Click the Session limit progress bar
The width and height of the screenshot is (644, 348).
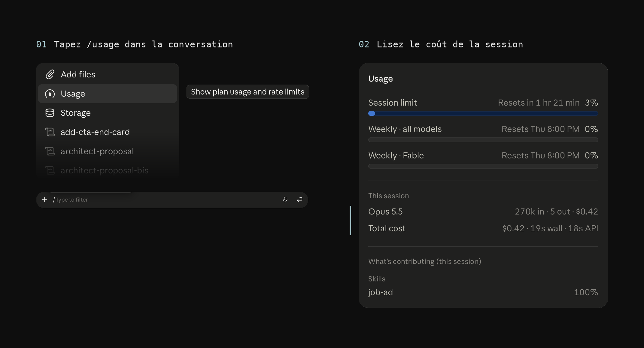click(x=483, y=113)
